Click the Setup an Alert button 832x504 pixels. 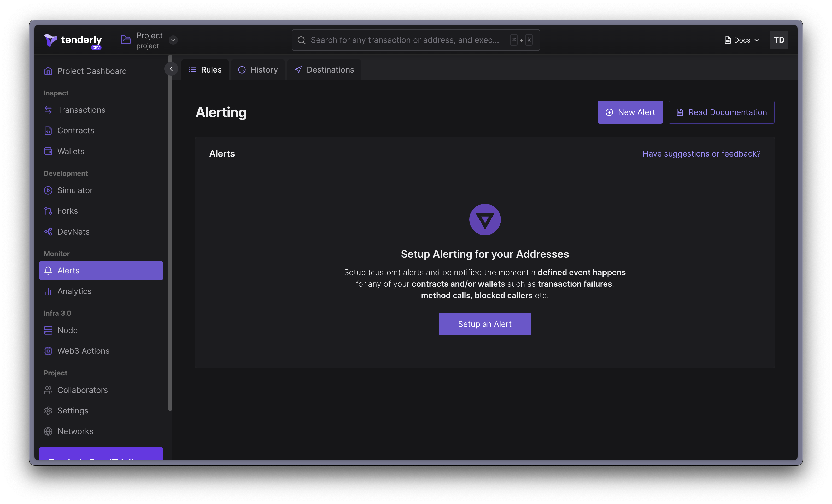point(485,323)
